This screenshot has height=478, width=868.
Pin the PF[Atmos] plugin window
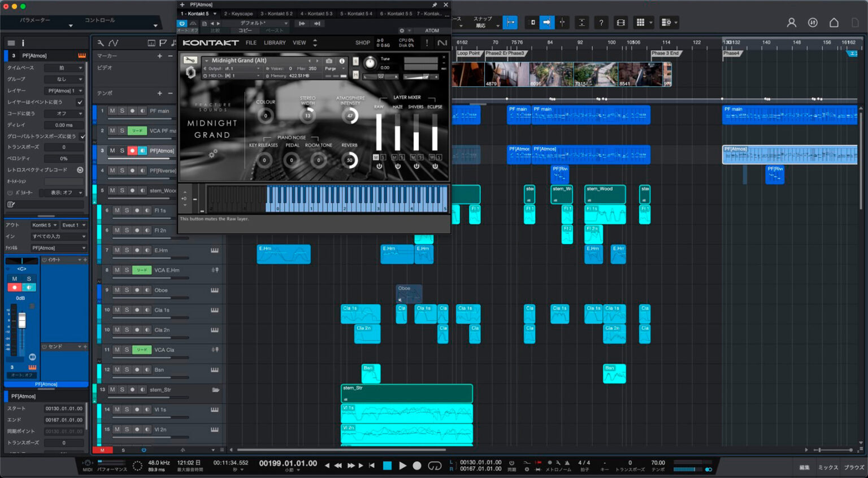(435, 5)
